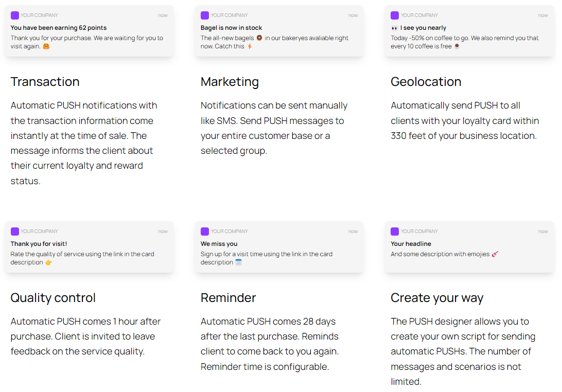Click eyes emoji before 'I see you nearly'
The image size is (562, 392).
395,28
